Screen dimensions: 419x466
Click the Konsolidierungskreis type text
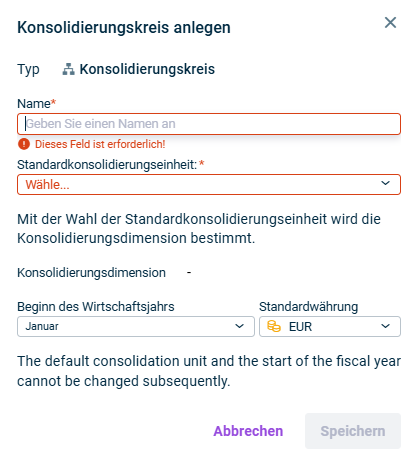[x=147, y=69]
